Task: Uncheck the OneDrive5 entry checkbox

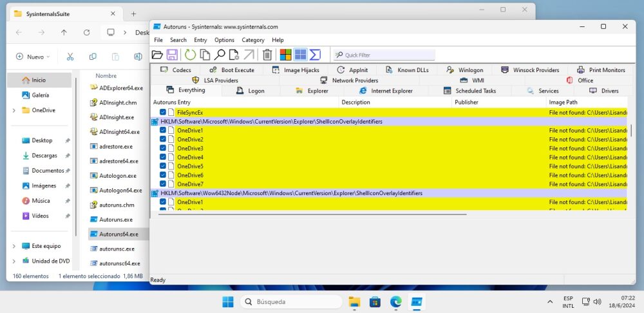Action: pyautogui.click(x=163, y=166)
